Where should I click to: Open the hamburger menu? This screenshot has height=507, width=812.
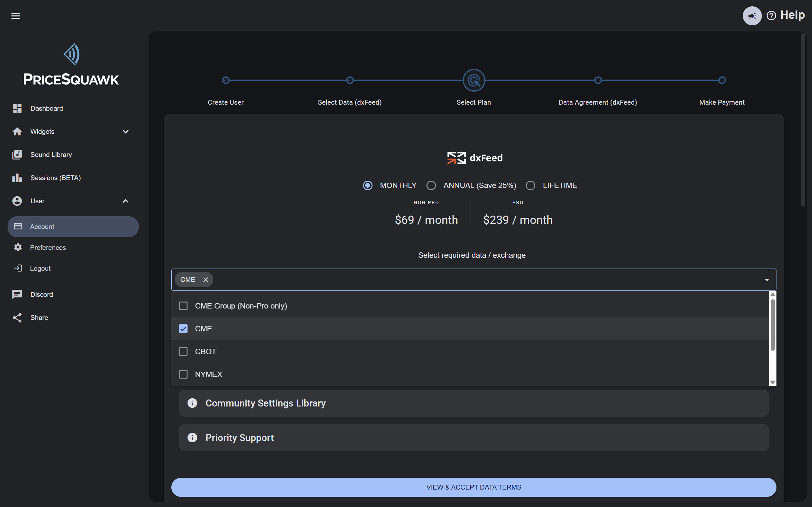click(x=16, y=16)
